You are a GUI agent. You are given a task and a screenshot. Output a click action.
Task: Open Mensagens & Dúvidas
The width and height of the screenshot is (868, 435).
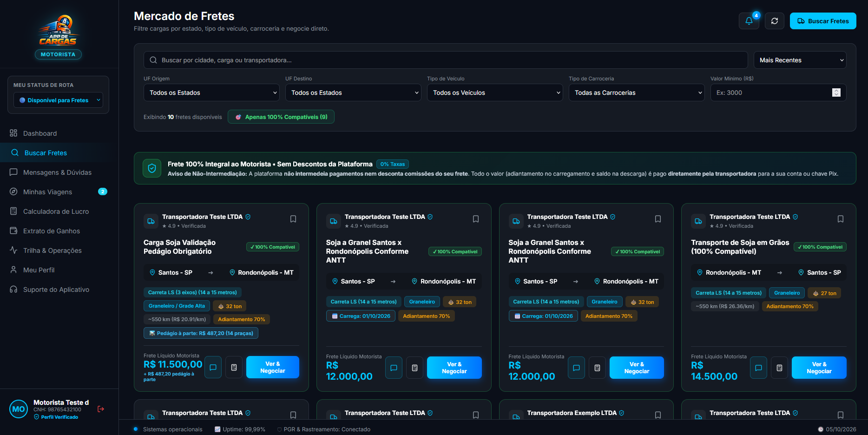point(59,172)
